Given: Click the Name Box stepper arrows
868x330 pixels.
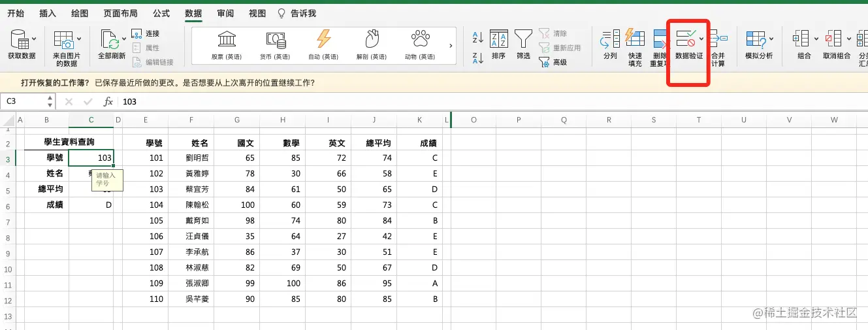Looking at the screenshot, I should (50, 101).
